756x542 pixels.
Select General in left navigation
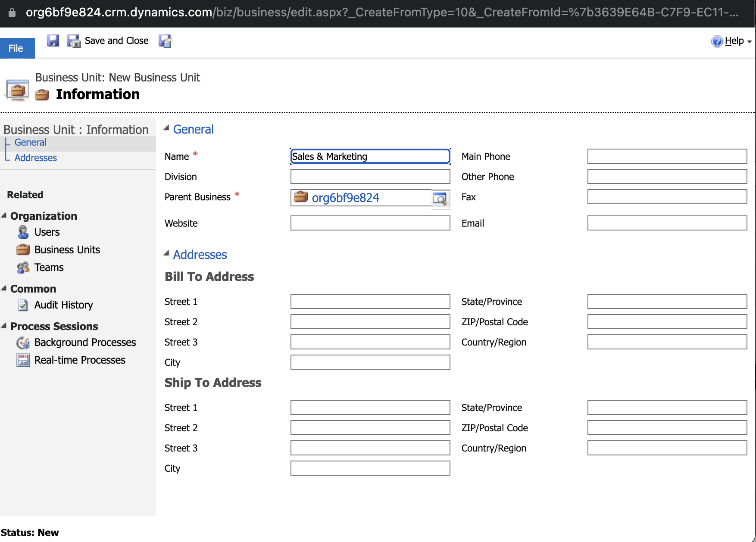tap(31, 143)
